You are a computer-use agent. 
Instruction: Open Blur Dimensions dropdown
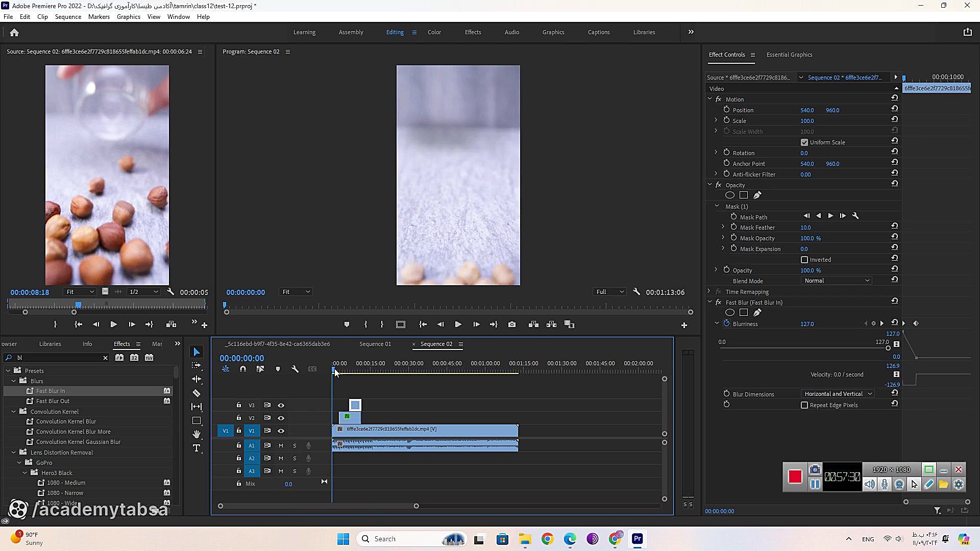(x=838, y=394)
